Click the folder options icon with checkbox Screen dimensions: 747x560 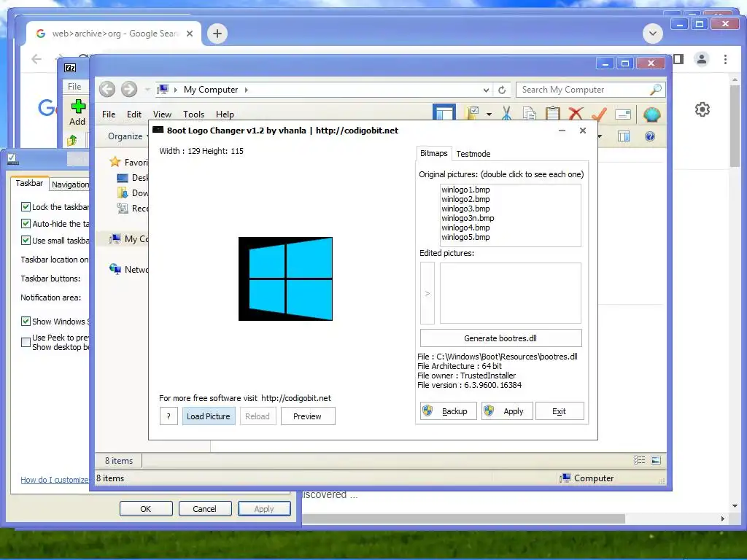pos(473,113)
